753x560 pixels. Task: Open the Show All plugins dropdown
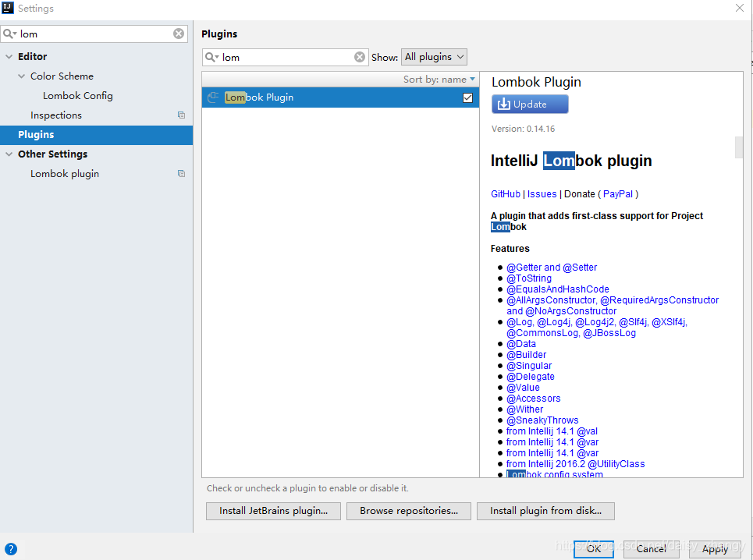click(x=434, y=57)
